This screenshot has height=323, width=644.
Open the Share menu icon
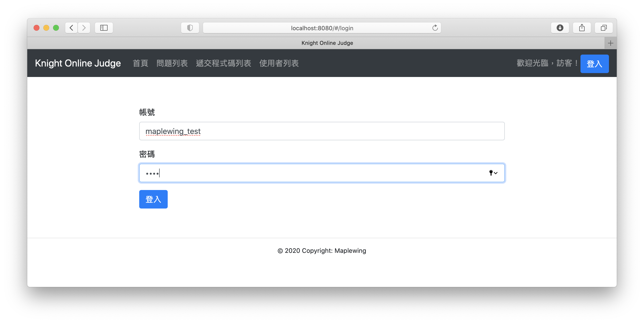(x=582, y=28)
